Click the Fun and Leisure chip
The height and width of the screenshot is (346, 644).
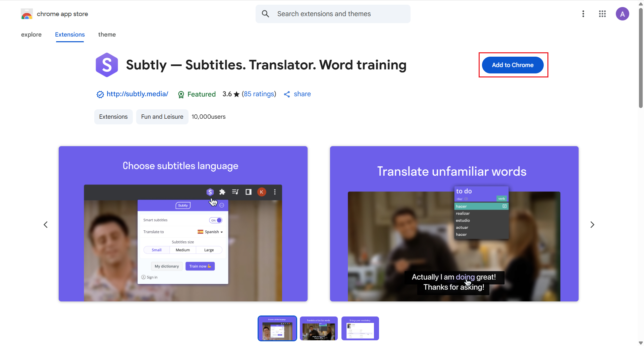162,117
